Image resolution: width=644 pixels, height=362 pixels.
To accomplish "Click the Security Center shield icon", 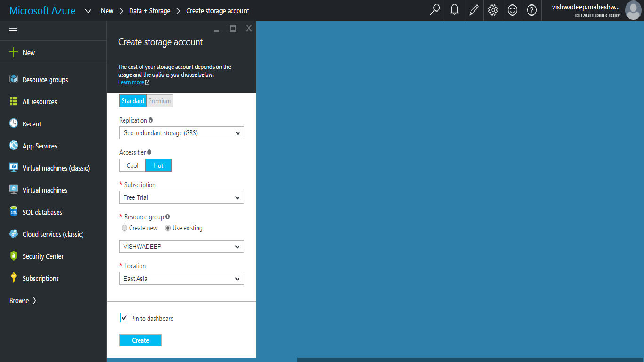I will pos(14,256).
